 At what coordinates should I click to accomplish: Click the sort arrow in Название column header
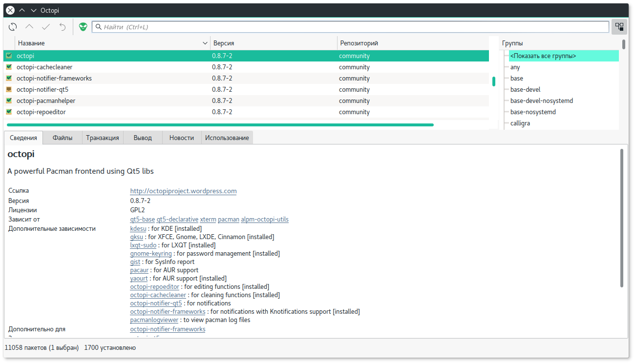tap(205, 43)
